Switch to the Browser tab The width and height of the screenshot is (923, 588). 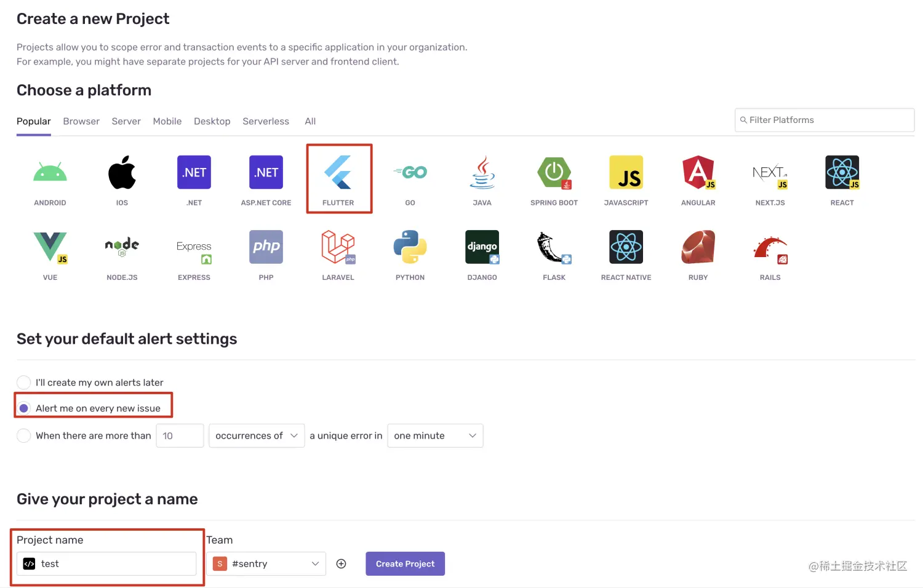(x=81, y=122)
